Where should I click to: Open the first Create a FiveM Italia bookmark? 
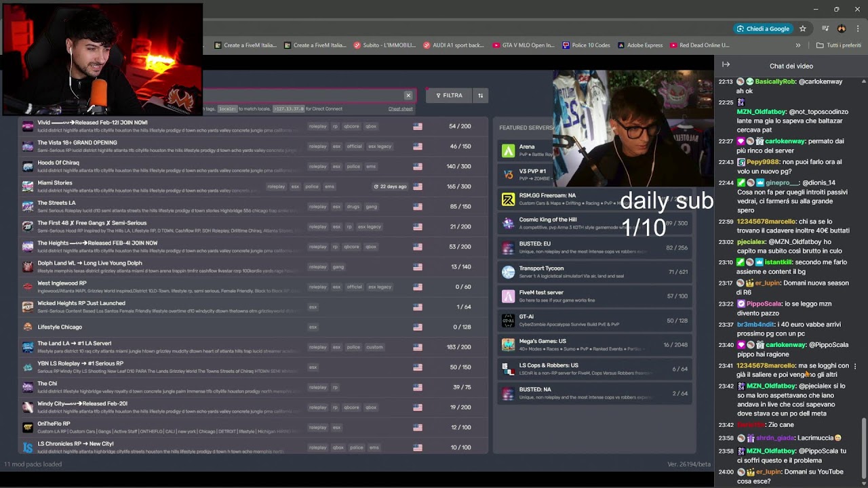click(245, 45)
